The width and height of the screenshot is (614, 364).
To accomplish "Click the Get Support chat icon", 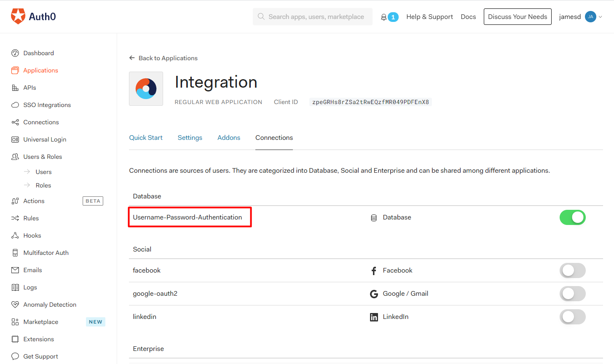I will click(15, 356).
